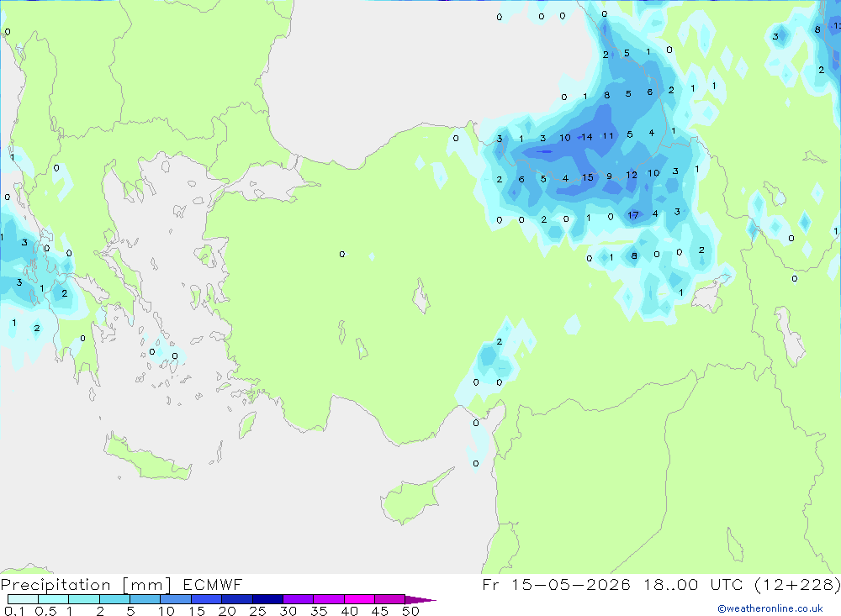Click the legend swatch between 45 and 50
The image size is (841, 616).
click(389, 599)
